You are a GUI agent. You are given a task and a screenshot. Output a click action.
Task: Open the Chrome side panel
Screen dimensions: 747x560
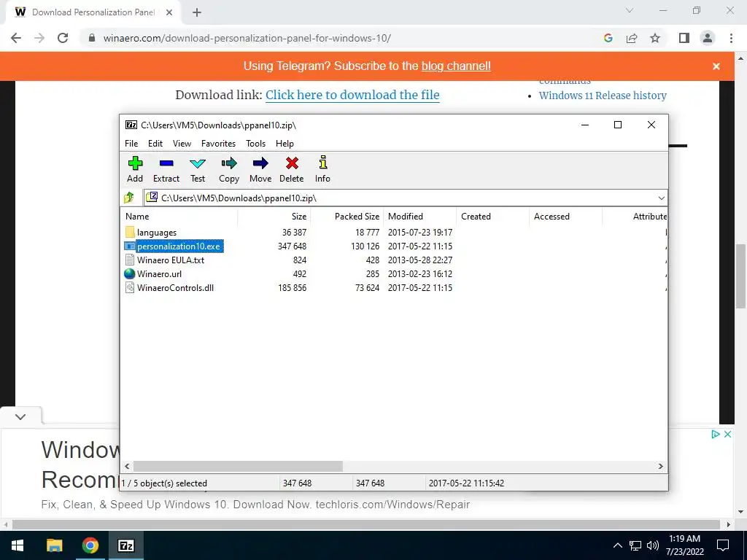[x=684, y=38]
